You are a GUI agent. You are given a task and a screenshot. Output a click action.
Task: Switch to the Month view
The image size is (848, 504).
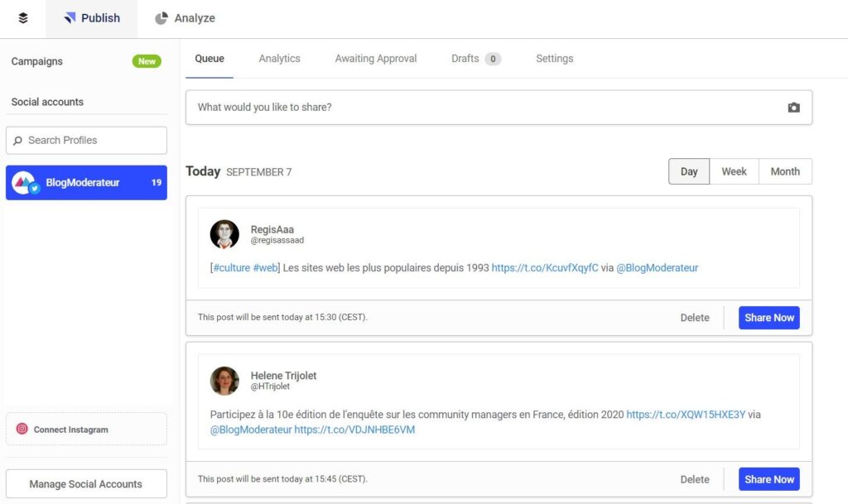tap(784, 171)
